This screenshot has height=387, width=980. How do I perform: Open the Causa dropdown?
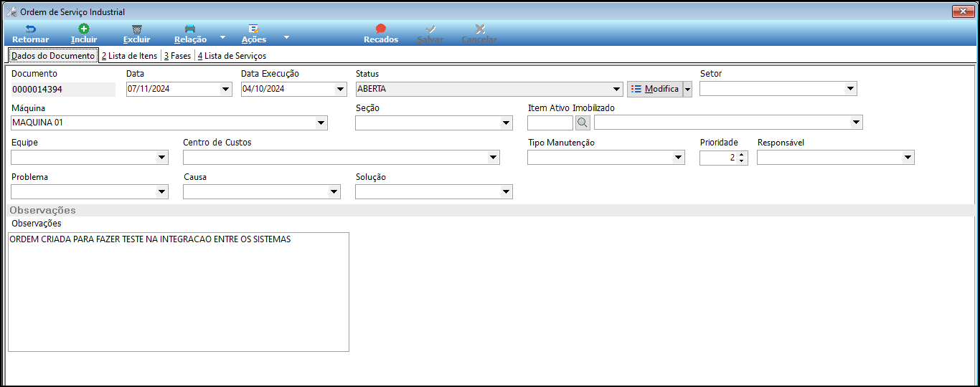[334, 192]
